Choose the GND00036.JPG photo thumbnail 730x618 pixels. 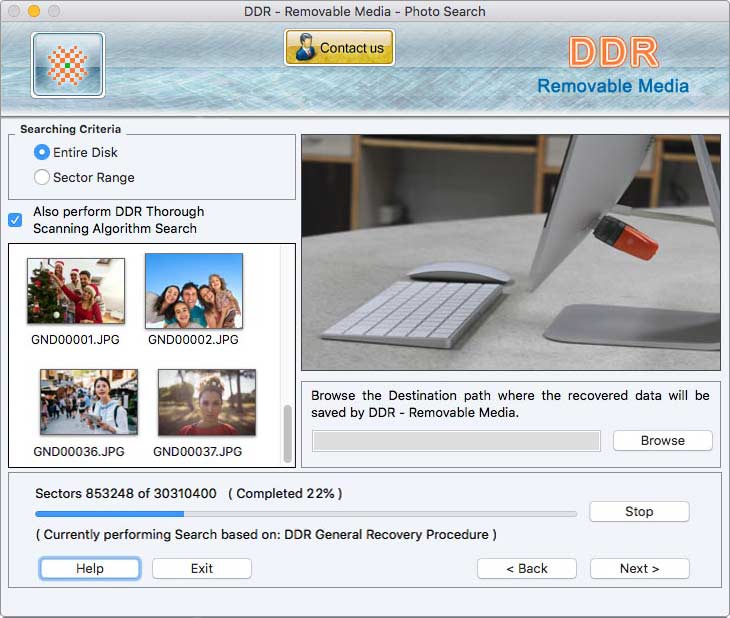coord(89,402)
